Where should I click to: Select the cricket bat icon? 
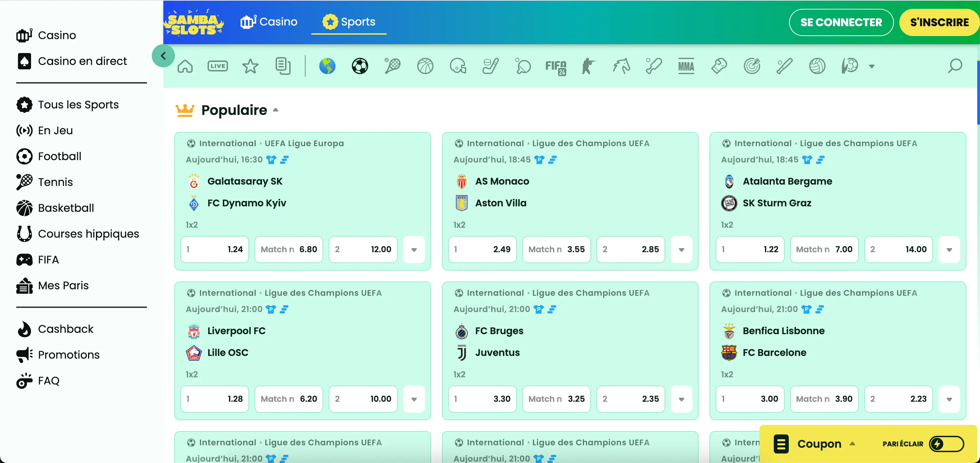(x=654, y=66)
